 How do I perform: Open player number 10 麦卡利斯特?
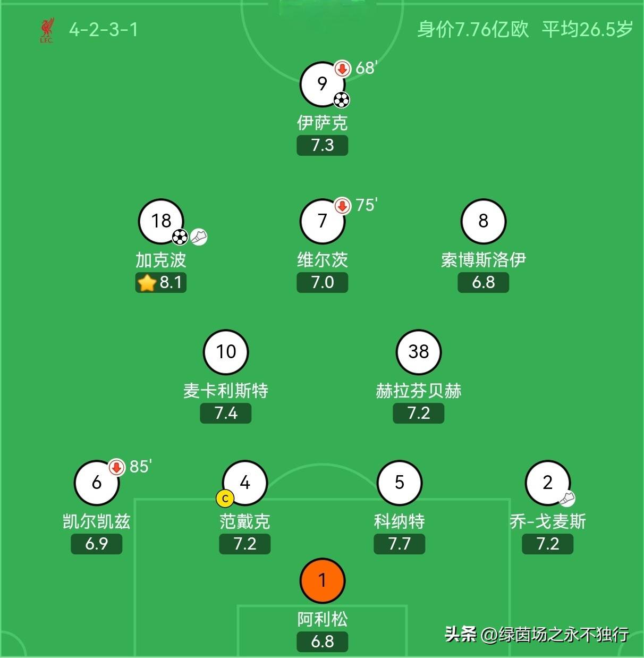[226, 352]
